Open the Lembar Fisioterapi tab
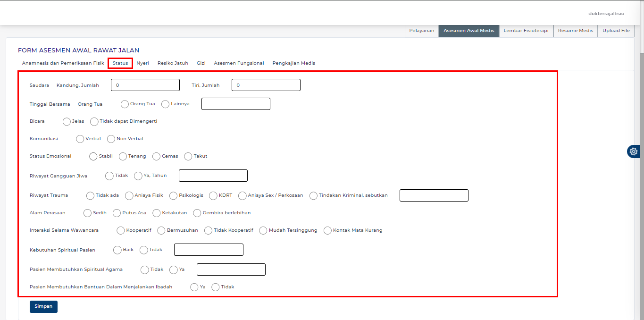Viewport: 644px width, 320px height. click(x=526, y=31)
